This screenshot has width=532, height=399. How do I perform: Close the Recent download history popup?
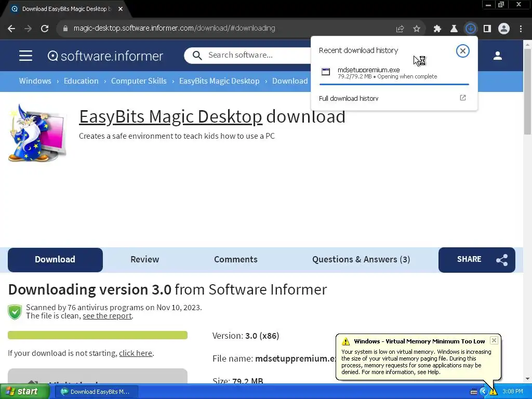(x=462, y=51)
